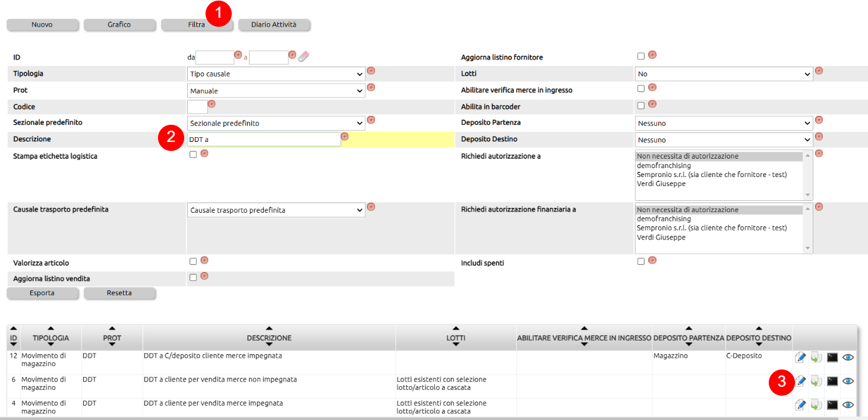Tick the Aggiorna listino vendita checkbox
Viewport: 868px width, 420px height.
(192, 277)
